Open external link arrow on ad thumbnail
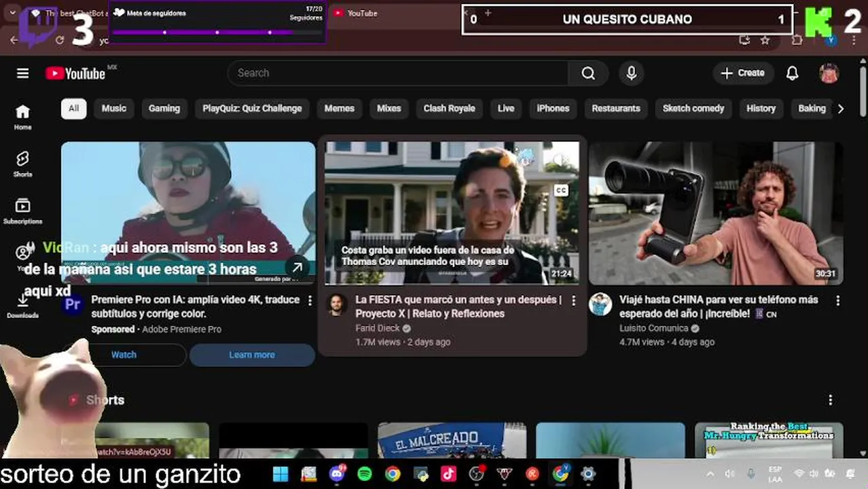The width and height of the screenshot is (868, 489). tap(297, 268)
